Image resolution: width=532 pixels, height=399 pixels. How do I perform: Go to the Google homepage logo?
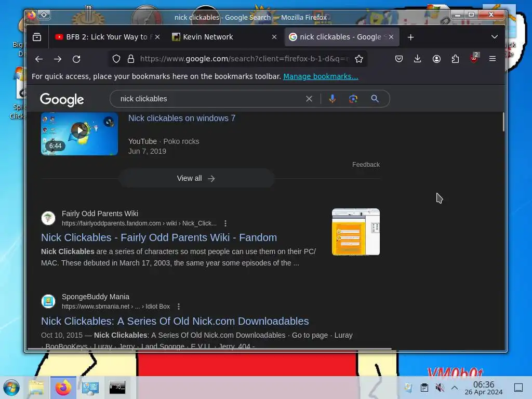point(62,99)
